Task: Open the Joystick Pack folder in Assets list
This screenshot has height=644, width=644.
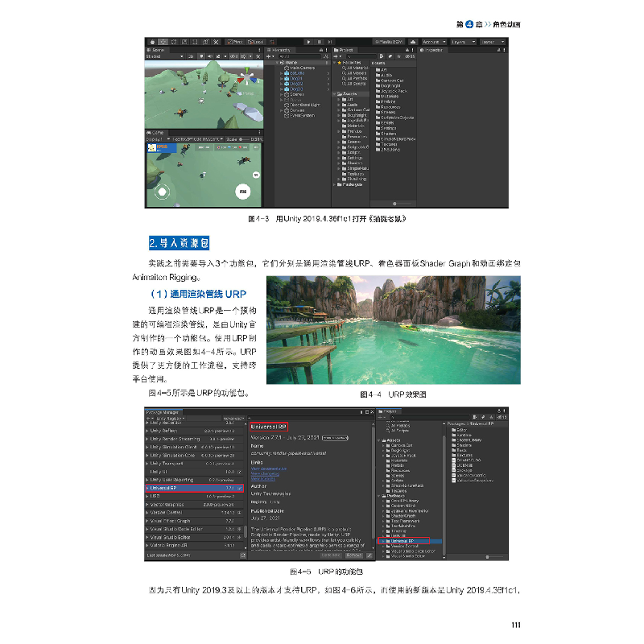Action: click(x=391, y=91)
